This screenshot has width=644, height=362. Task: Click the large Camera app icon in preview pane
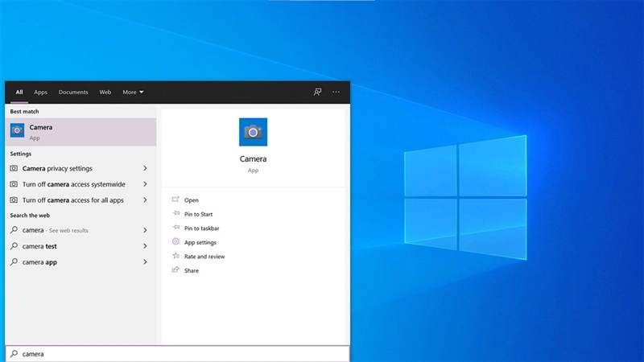pos(253,132)
